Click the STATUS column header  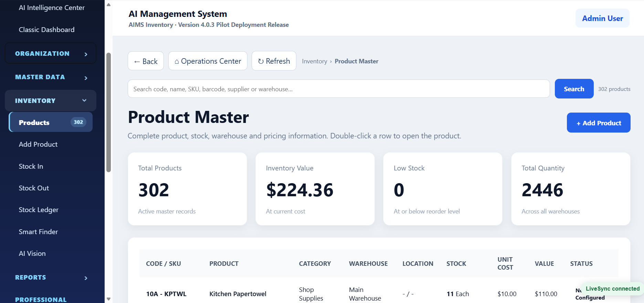point(581,264)
